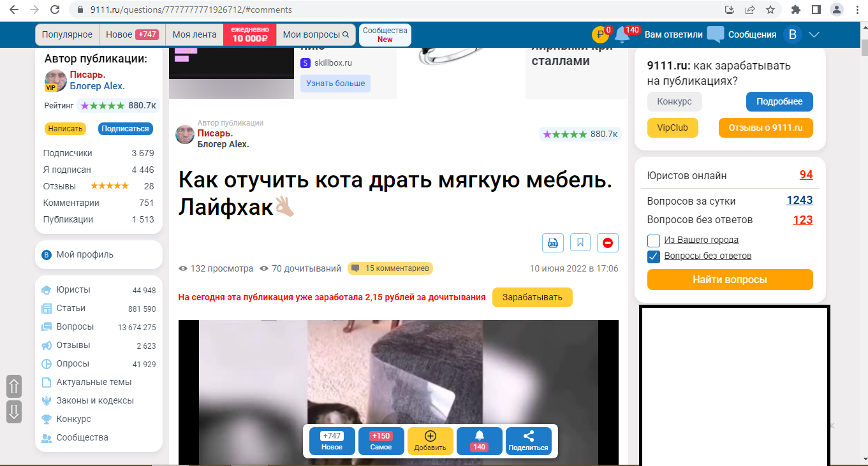Click the Добавить plus button
The width and height of the screenshot is (868, 466).
(x=430, y=441)
